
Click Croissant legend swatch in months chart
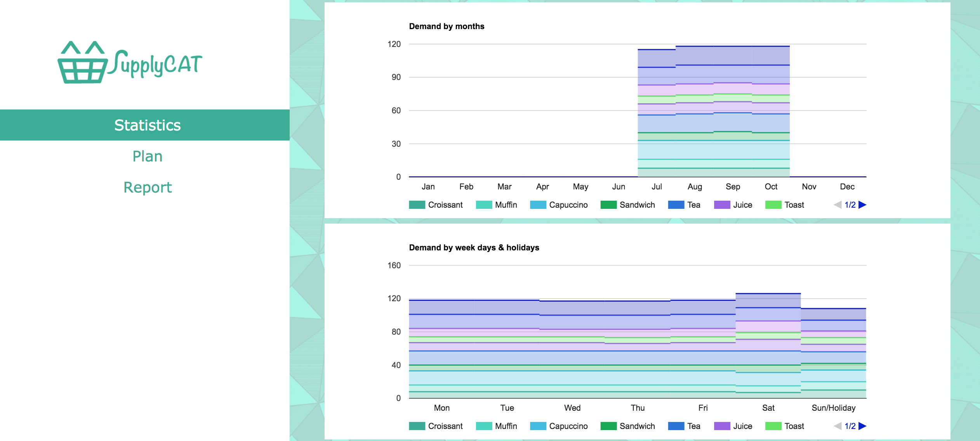point(417,205)
